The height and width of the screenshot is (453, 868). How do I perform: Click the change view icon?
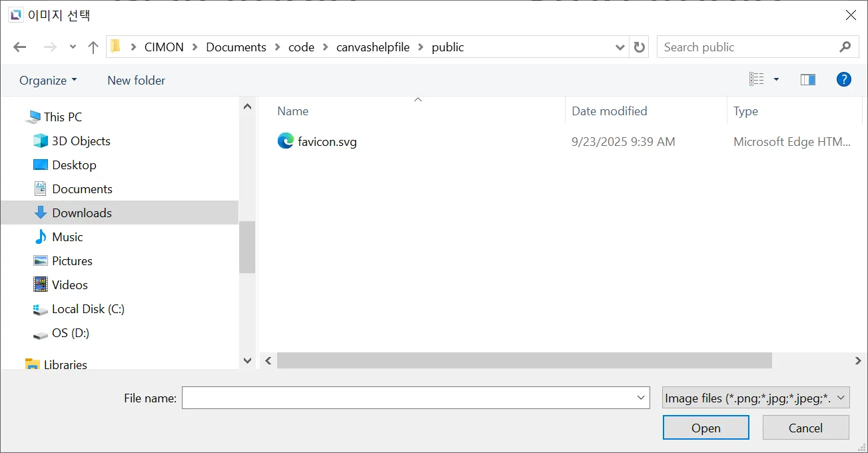(x=757, y=80)
